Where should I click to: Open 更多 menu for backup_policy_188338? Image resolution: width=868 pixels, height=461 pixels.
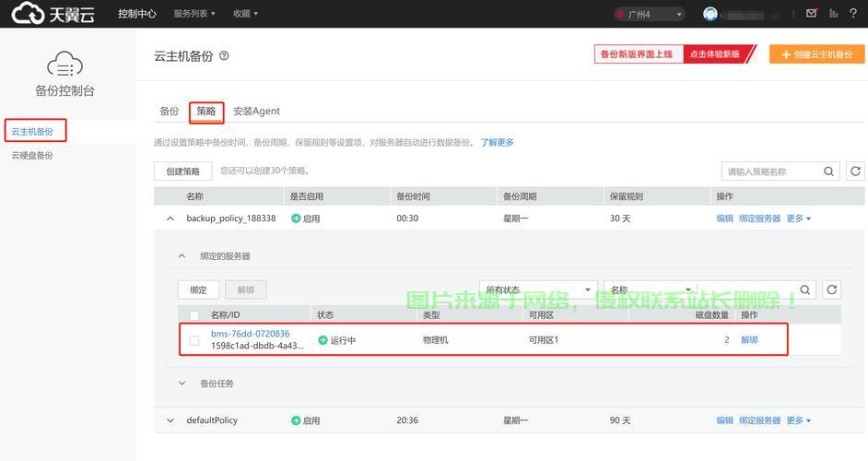point(798,219)
